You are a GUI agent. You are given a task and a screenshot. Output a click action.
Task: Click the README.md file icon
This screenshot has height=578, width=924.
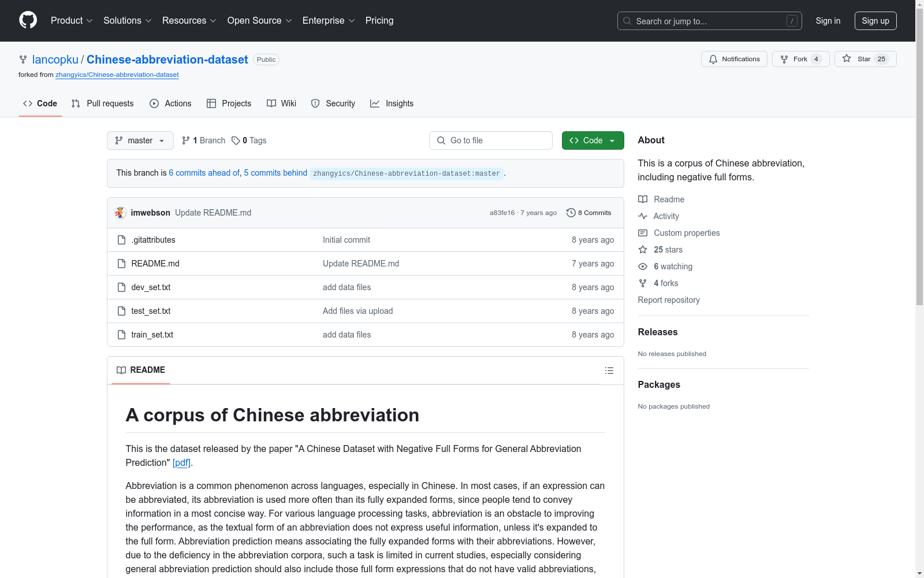(121, 264)
